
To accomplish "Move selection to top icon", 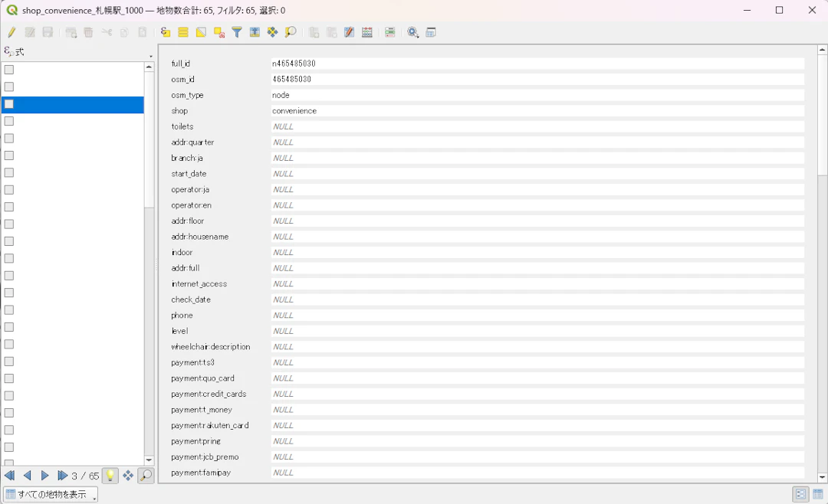I will point(255,32).
